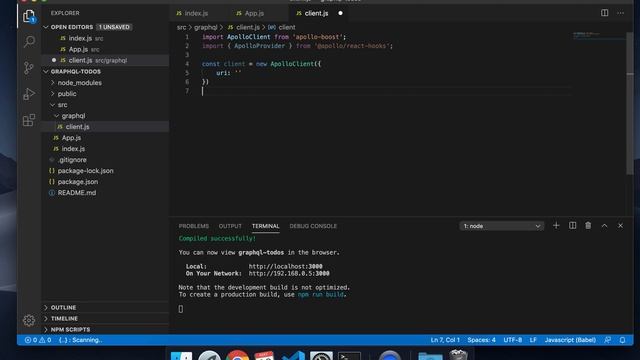Kill the terminal with trash icon
The image size is (640, 360).
[x=588, y=226]
